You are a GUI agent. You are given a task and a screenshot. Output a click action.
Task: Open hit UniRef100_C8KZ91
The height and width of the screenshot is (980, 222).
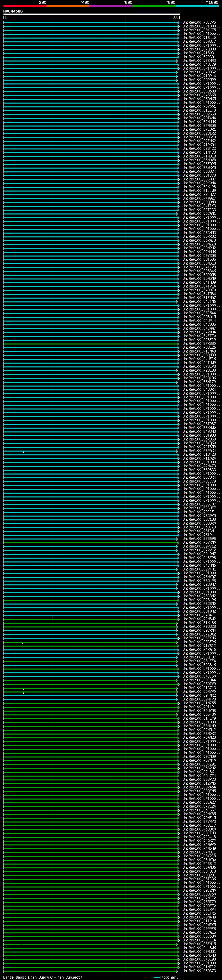point(199,764)
